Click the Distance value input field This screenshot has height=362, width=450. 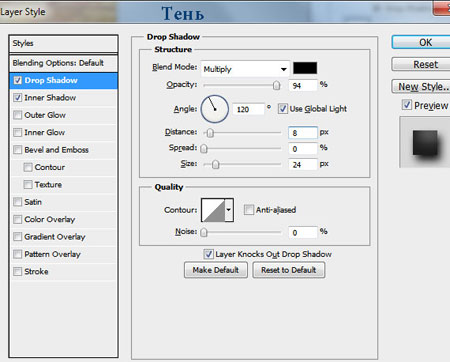coord(303,133)
